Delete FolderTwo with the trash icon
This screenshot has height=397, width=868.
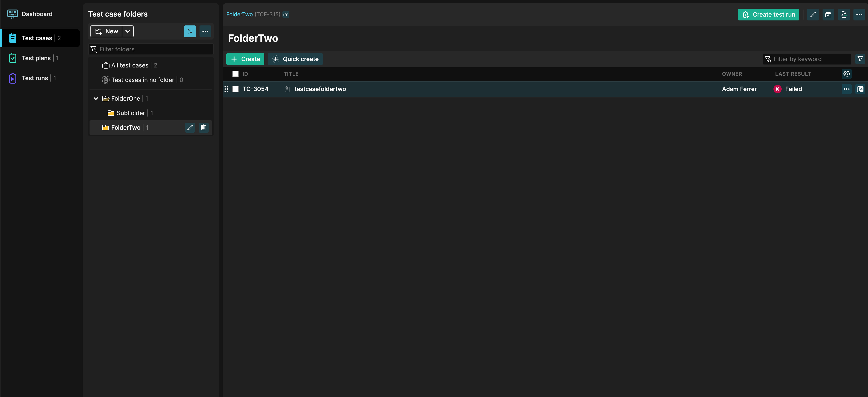[203, 127]
